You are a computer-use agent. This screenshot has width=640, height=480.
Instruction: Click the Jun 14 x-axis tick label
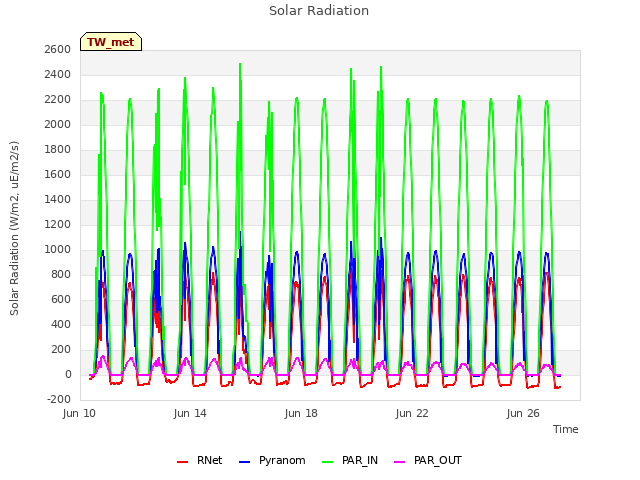pyautogui.click(x=190, y=413)
